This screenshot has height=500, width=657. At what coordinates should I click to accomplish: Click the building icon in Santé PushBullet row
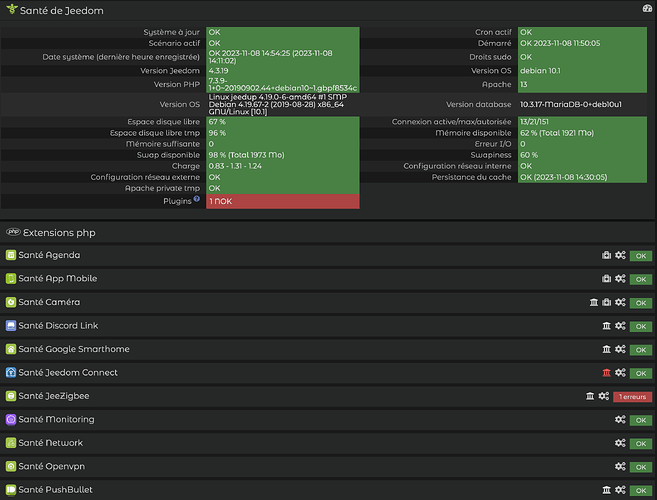point(606,490)
